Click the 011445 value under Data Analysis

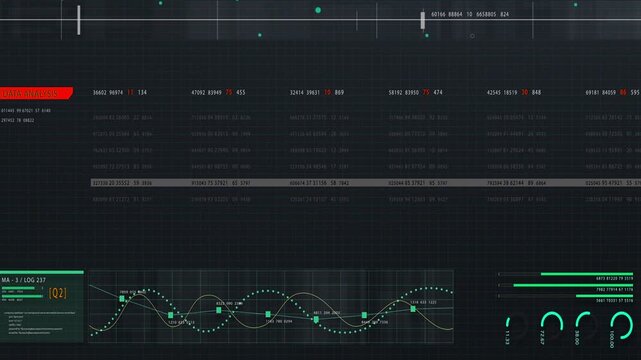point(26,111)
